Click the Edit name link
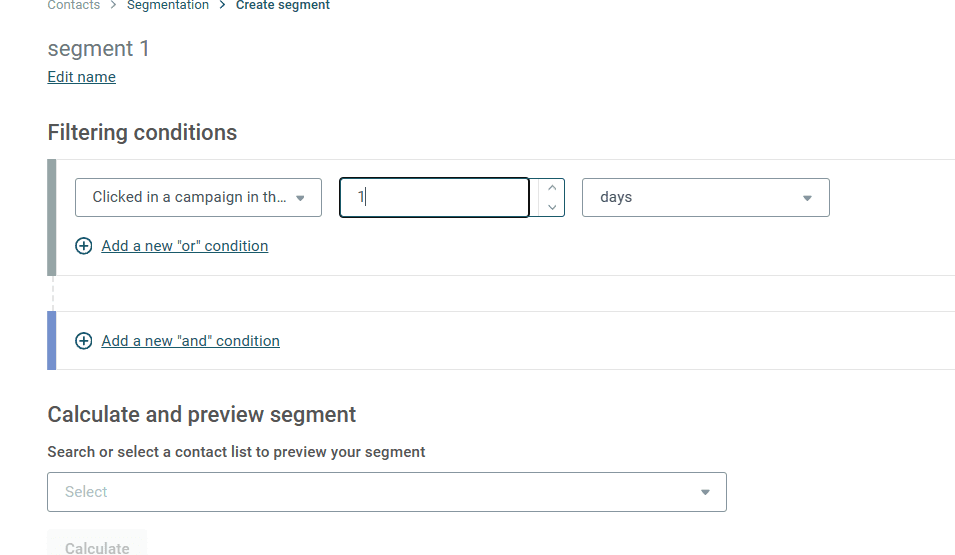Screen dimensions: 955x555 [x=82, y=77]
